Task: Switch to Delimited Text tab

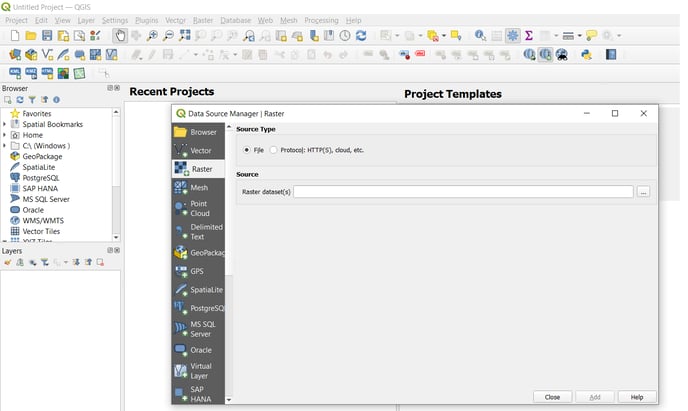Action: click(x=198, y=232)
